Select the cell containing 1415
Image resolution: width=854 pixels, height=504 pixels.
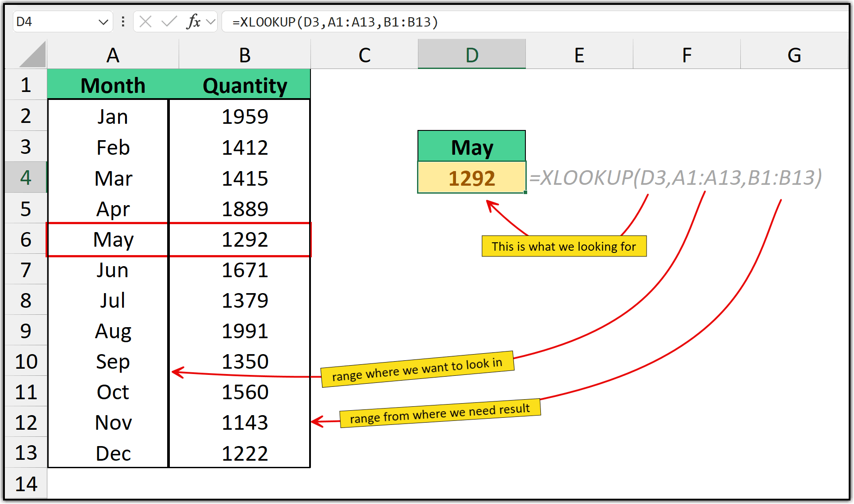click(240, 178)
